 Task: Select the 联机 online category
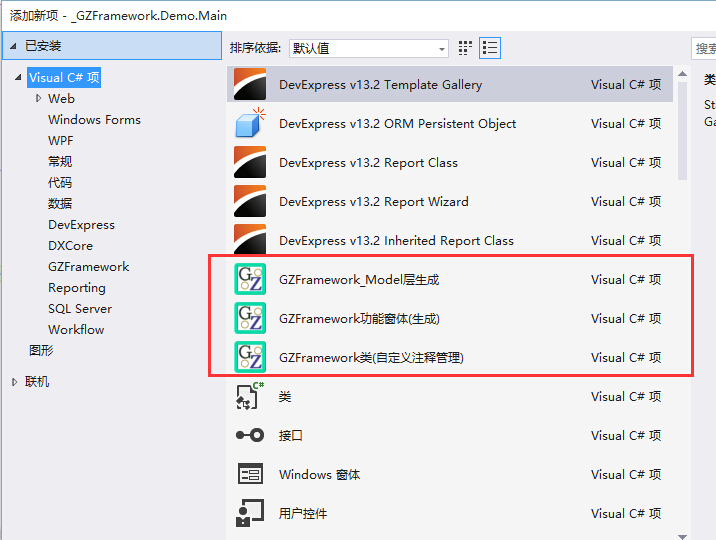pyautogui.click(x=37, y=382)
